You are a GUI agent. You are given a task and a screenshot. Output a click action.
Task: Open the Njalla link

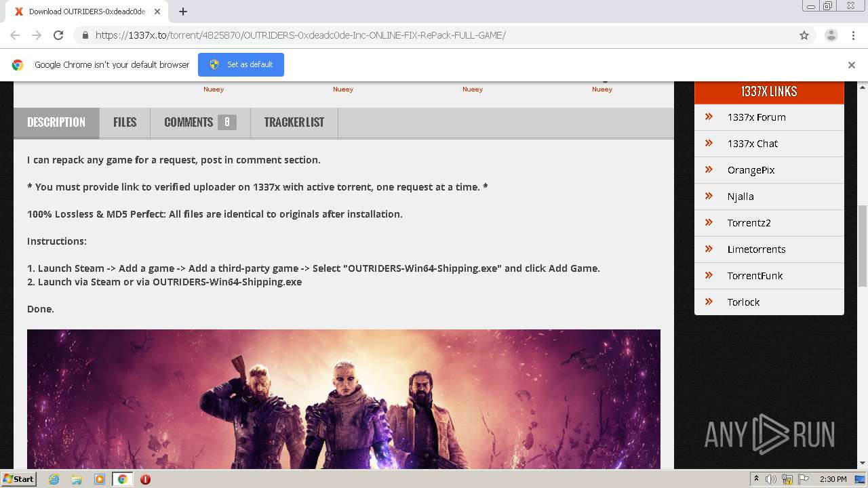(741, 197)
